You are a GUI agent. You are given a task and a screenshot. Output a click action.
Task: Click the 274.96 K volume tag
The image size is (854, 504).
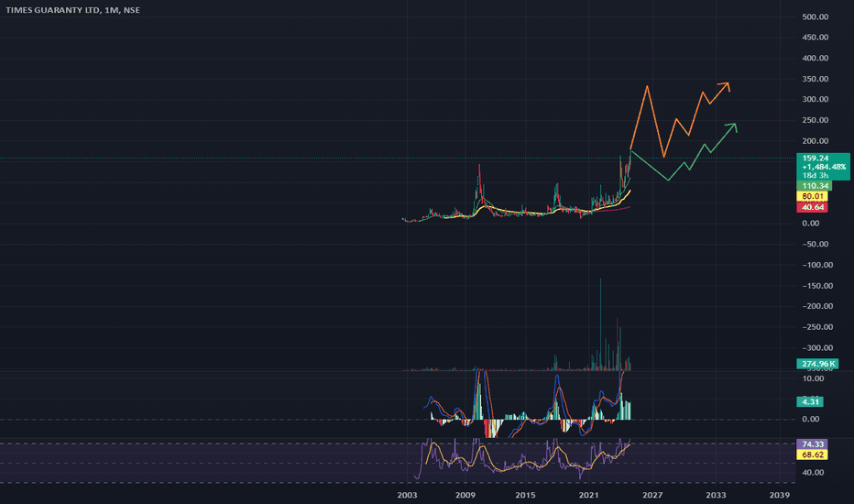pos(817,364)
